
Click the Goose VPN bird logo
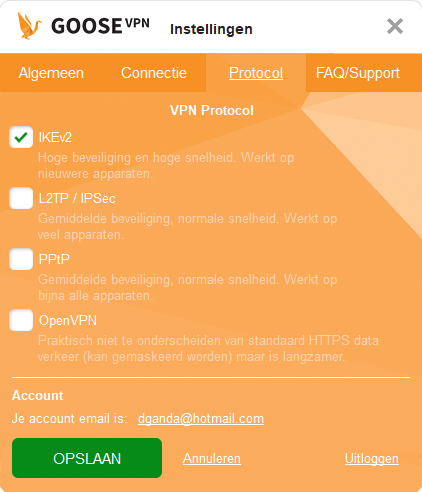[x=30, y=26]
